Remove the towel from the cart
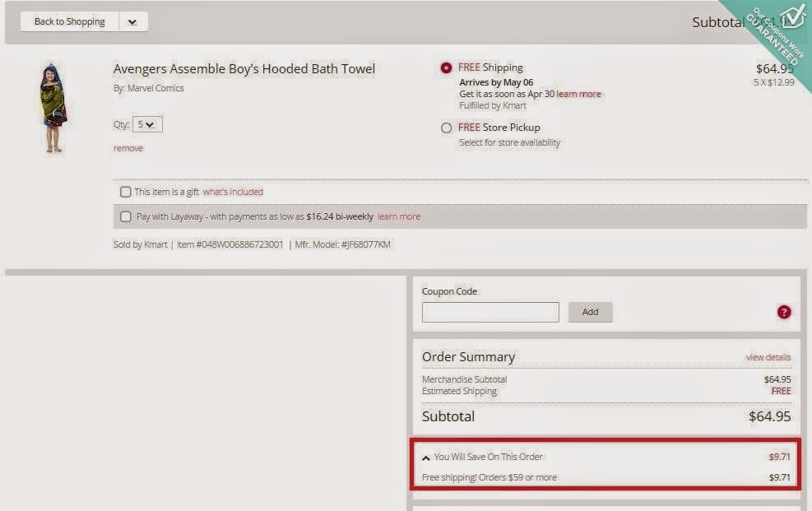 [128, 148]
